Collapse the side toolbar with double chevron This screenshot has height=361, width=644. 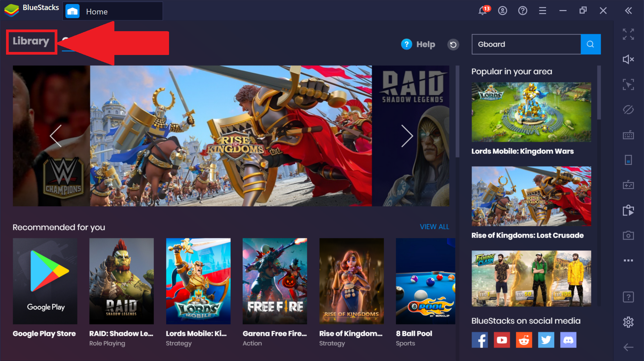coord(628,11)
